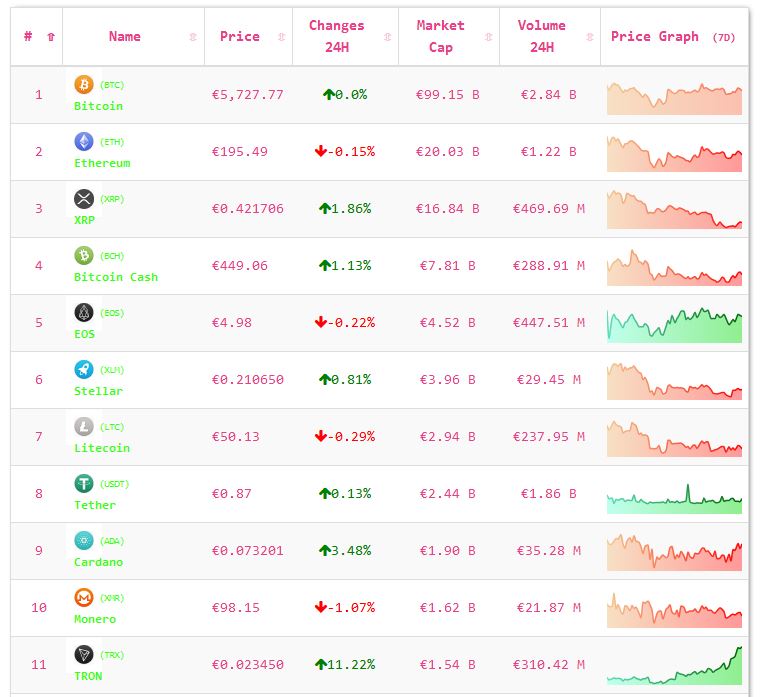Sort by Price column header
This screenshot has width=764, height=697.
tap(240, 37)
